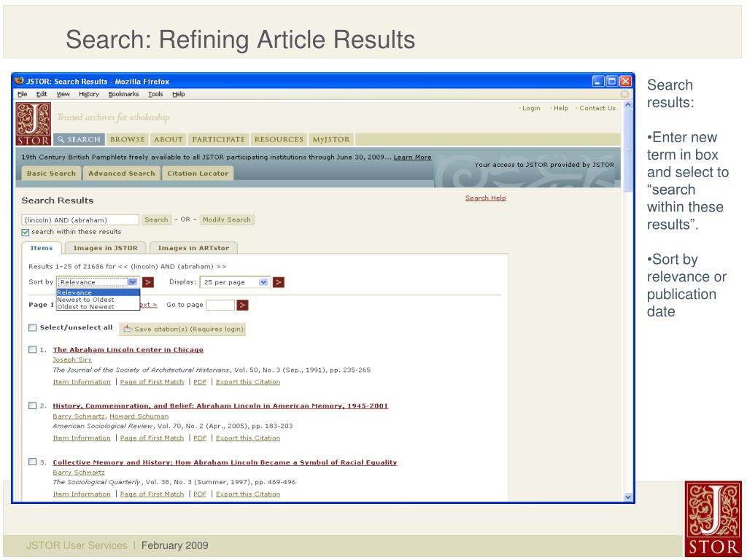
Task: Click the scrollbar down arrow
Action: pyautogui.click(x=628, y=497)
